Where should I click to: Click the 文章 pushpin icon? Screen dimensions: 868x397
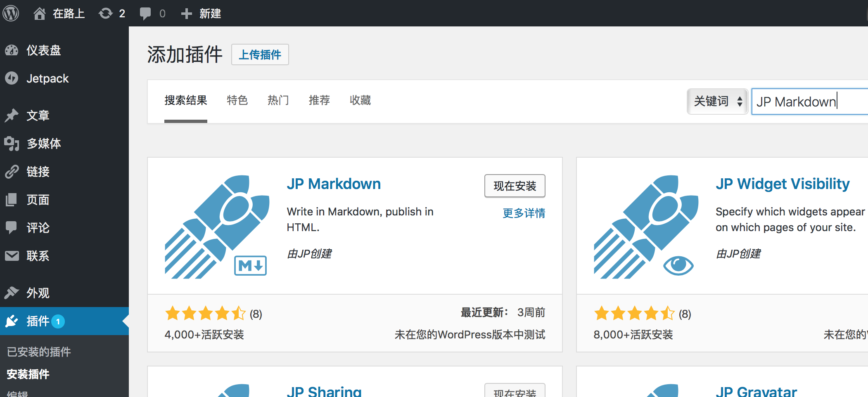12,116
